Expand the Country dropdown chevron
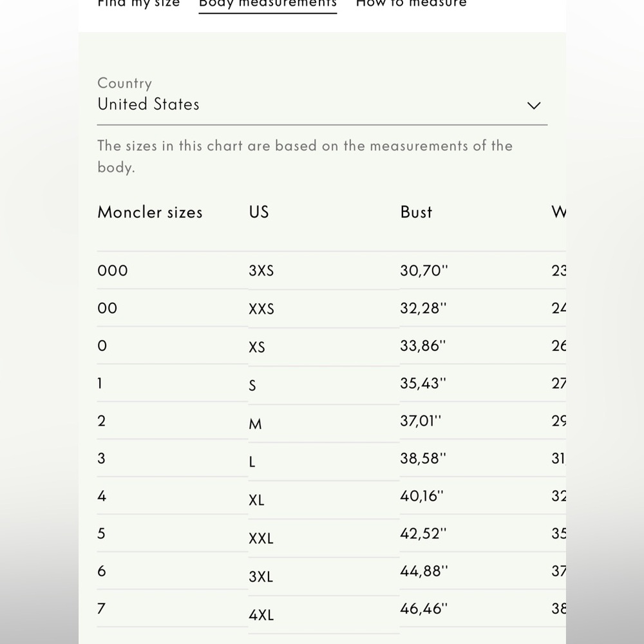 (533, 106)
